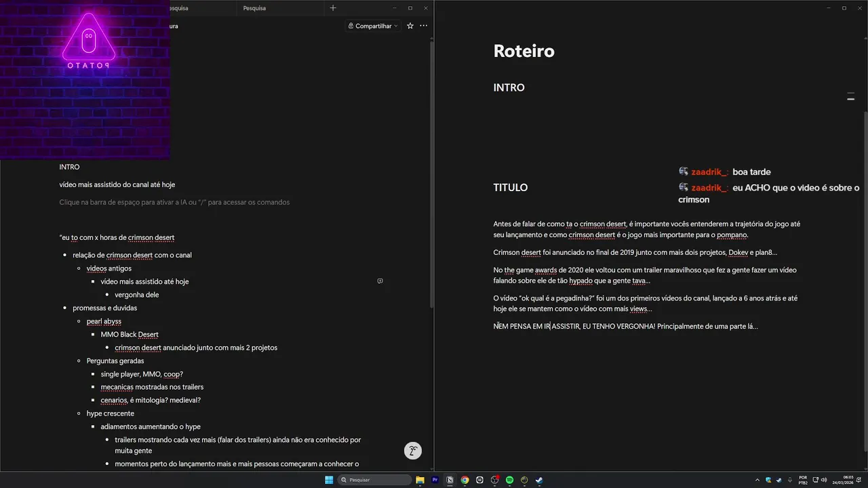Click the paragraph starting 'No the game awards de 2020'
Screen dimensions: 868x488
point(645,275)
